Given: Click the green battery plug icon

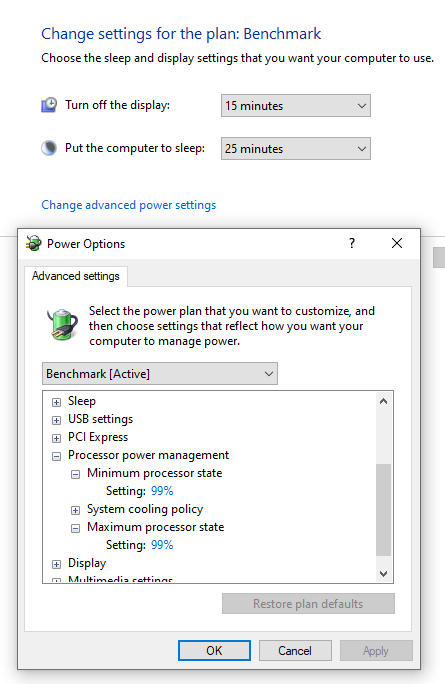Looking at the screenshot, I should click(x=62, y=324).
